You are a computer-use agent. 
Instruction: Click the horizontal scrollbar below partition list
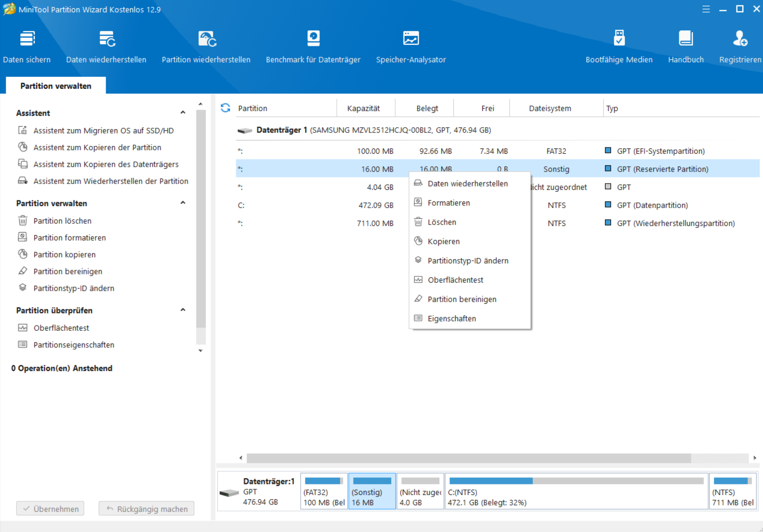pyautogui.click(x=468, y=458)
